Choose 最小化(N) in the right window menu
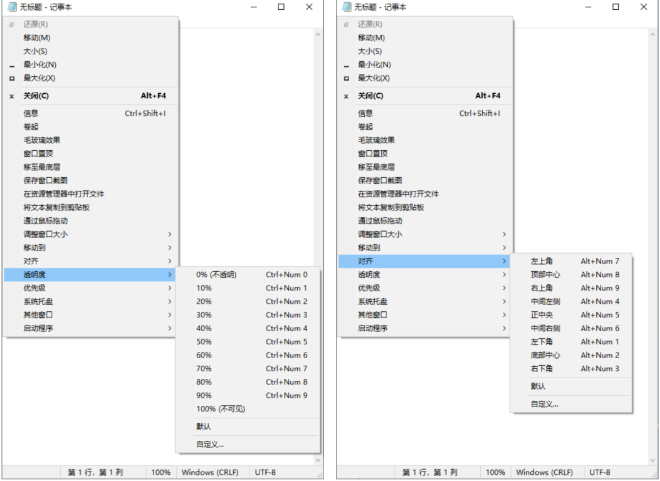 374,64
